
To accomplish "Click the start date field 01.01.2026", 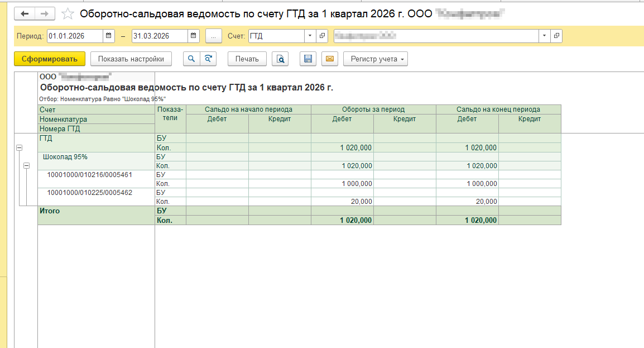I will tap(75, 36).
